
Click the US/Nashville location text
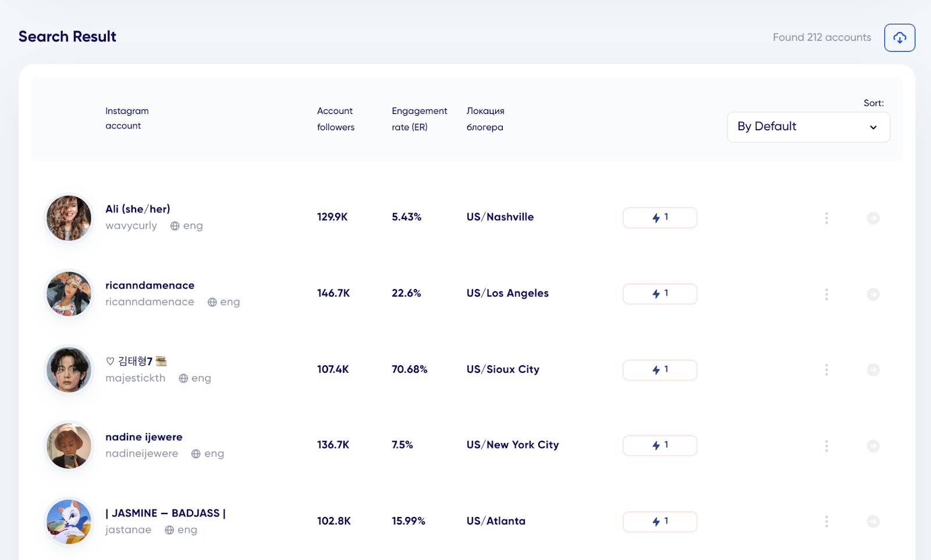pos(500,217)
